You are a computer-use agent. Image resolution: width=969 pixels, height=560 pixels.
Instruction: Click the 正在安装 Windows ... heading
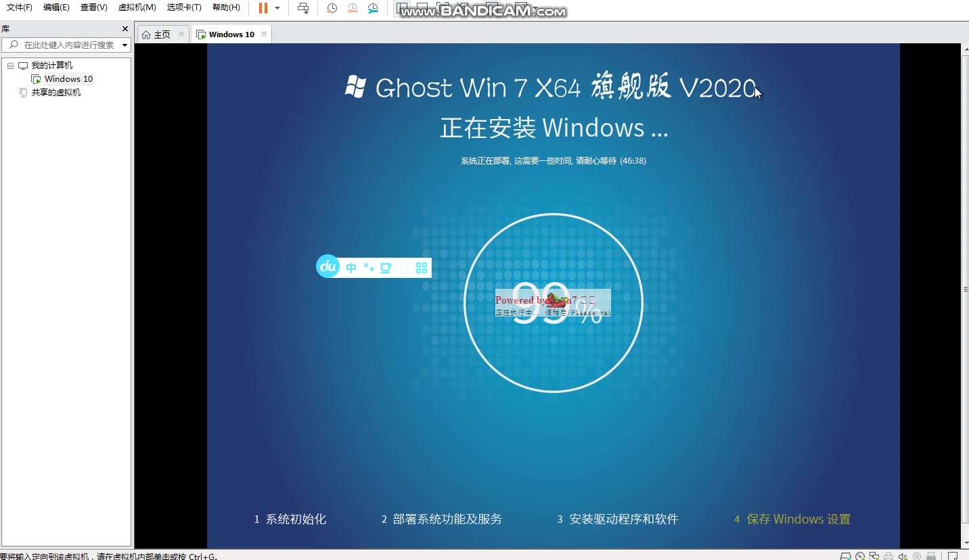pos(554,128)
